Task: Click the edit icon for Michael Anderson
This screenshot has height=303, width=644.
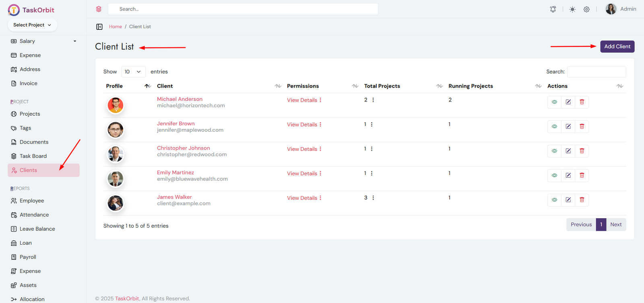Action: (x=568, y=102)
